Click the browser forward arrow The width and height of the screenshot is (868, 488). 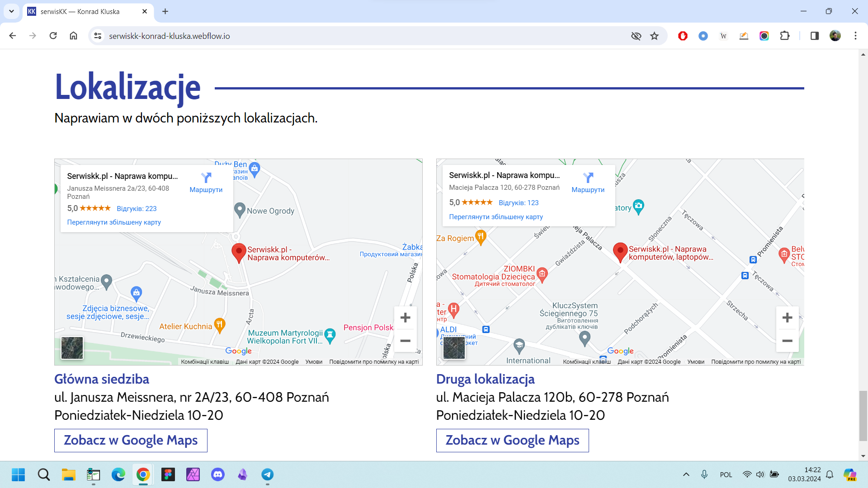coord(33,36)
